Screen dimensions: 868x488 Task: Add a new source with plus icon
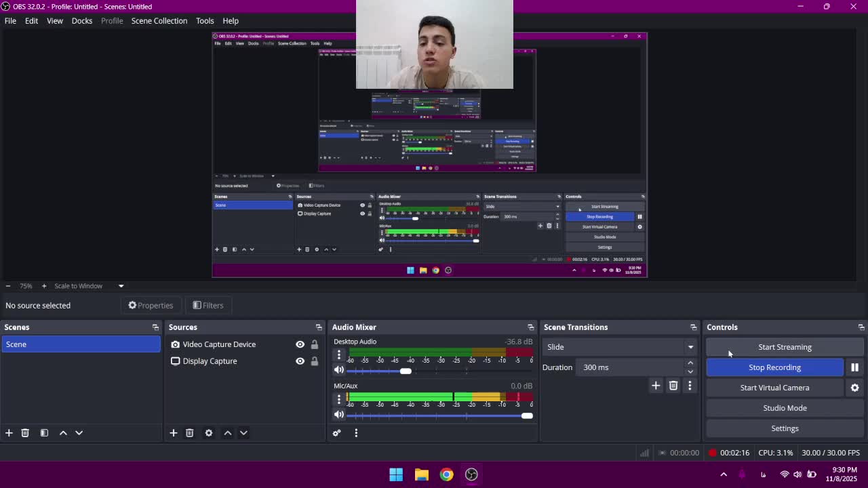[x=174, y=433]
